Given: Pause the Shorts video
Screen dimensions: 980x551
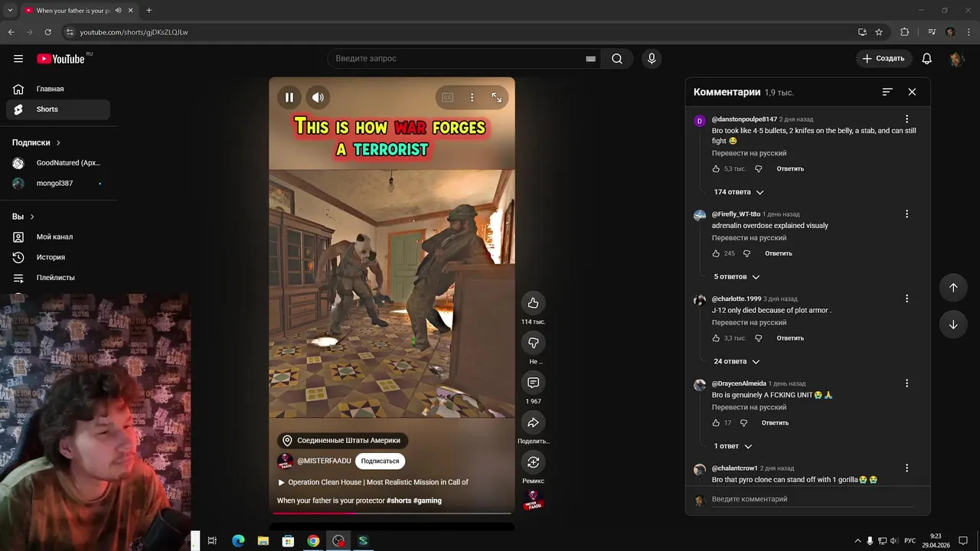Looking at the screenshot, I should (289, 97).
